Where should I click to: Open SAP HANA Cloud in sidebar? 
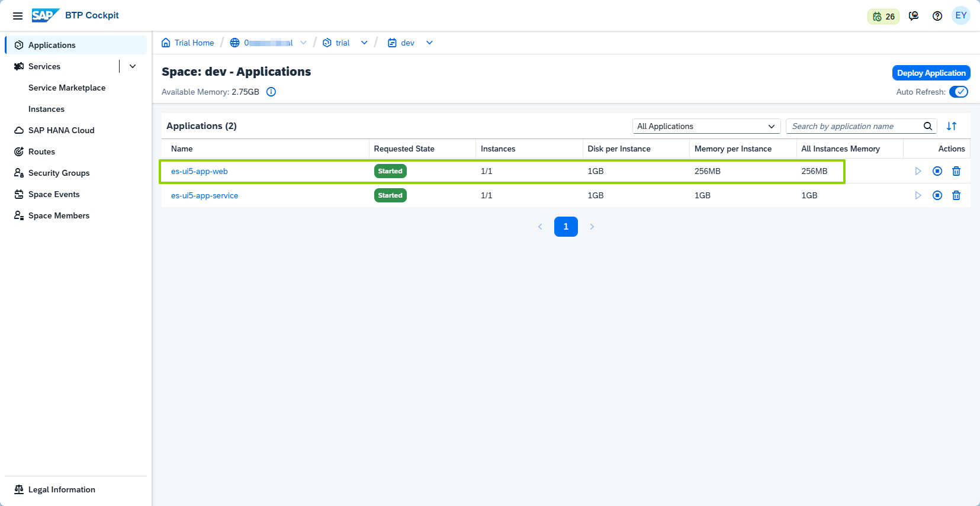pos(61,130)
